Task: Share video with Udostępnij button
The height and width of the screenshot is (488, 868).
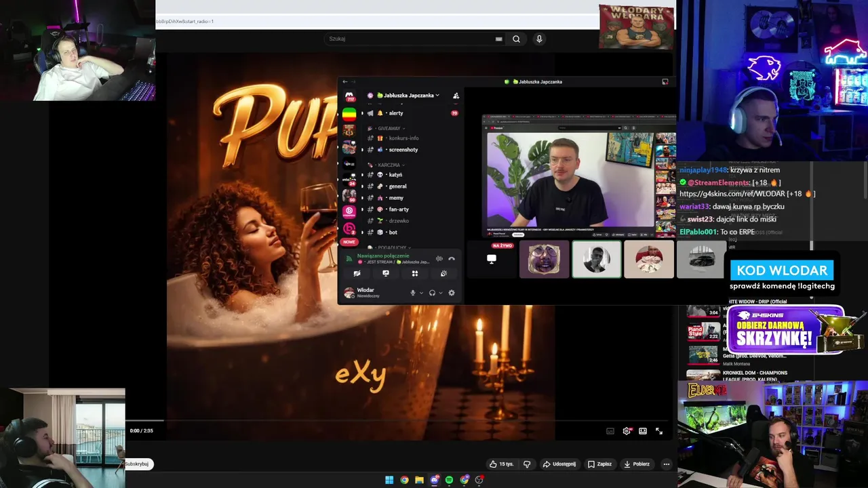Action: pos(559,464)
